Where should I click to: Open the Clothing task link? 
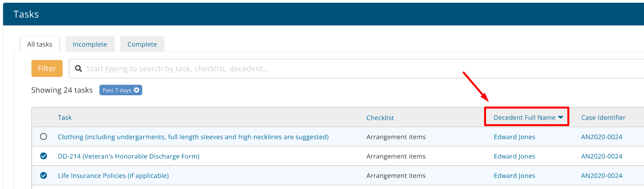[193, 137]
